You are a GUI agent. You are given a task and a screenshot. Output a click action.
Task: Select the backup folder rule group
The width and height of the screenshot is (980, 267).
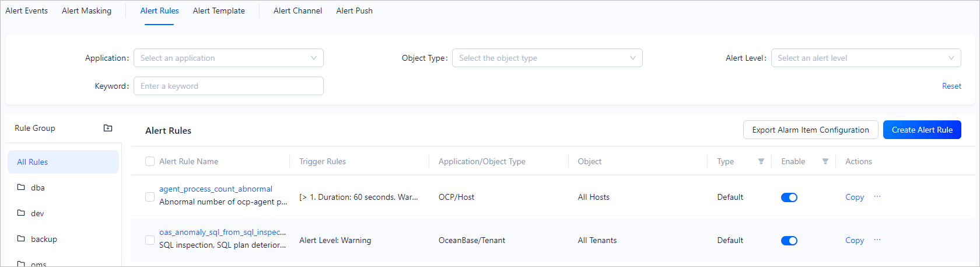[x=44, y=239]
